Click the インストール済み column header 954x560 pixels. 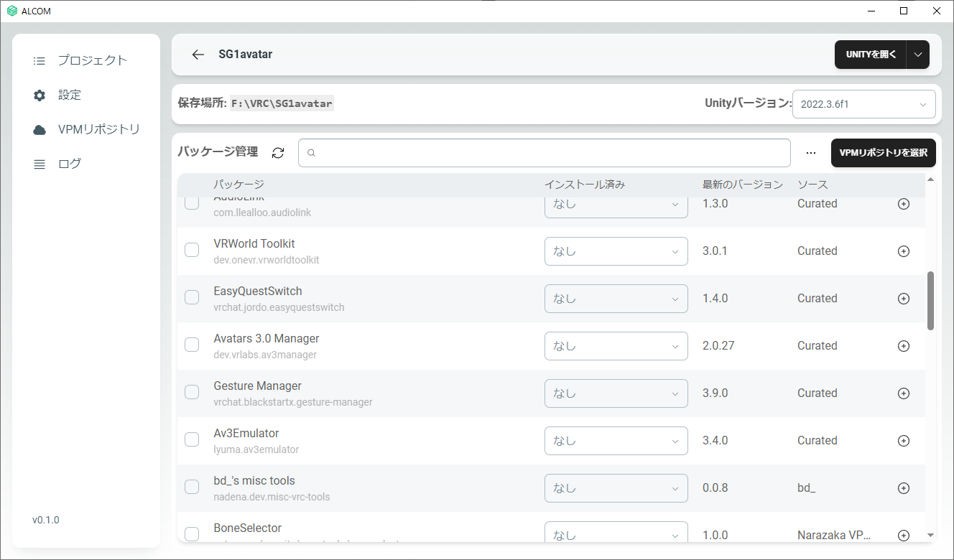tap(585, 185)
